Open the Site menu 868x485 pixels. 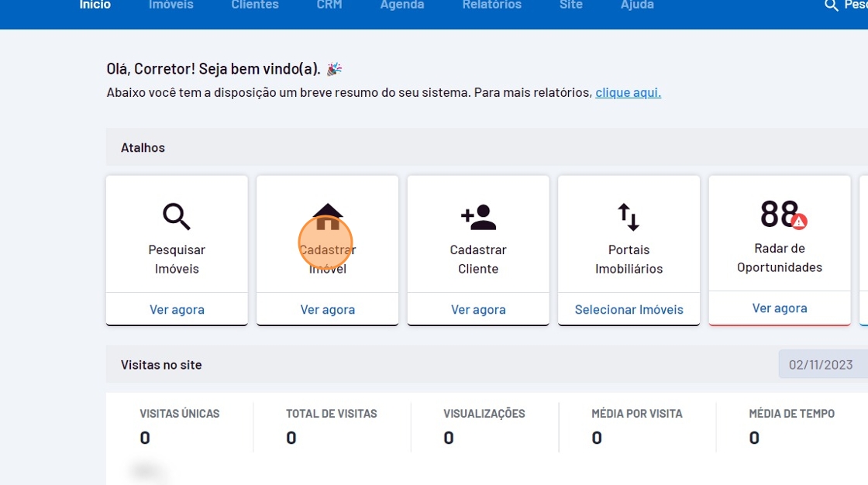coord(570,5)
